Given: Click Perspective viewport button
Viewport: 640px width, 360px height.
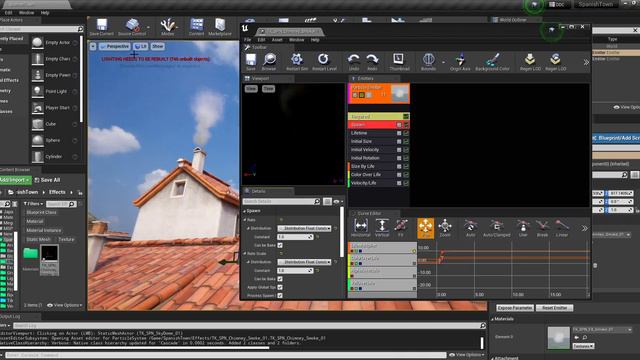Looking at the screenshot, I should click(115, 47).
